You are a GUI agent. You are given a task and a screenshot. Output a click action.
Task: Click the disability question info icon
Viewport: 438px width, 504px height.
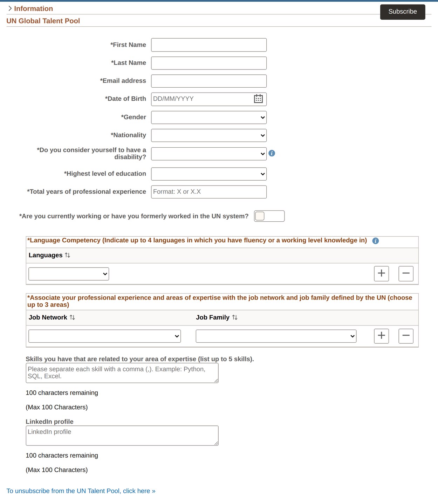coord(272,153)
